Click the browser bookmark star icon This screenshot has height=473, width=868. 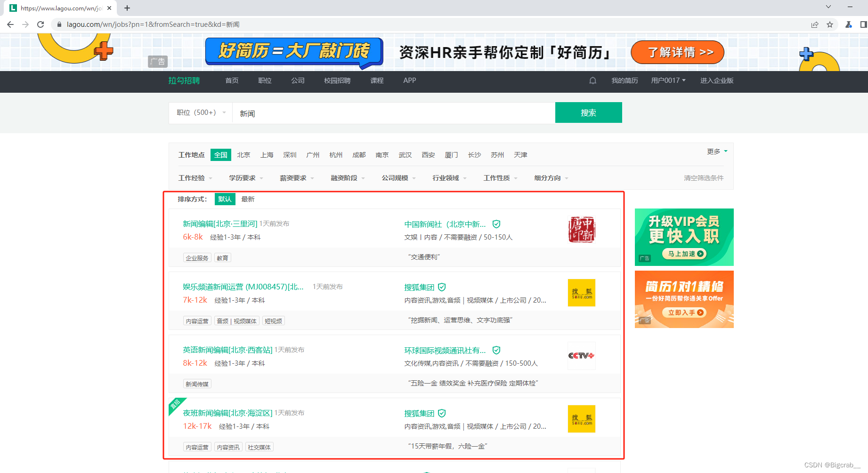click(830, 24)
